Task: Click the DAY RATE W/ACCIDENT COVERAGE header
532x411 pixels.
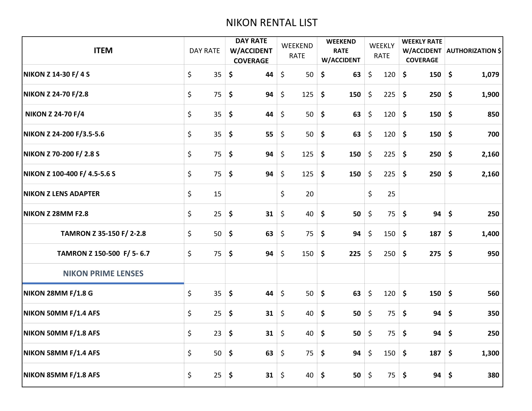Action: (251, 51)
